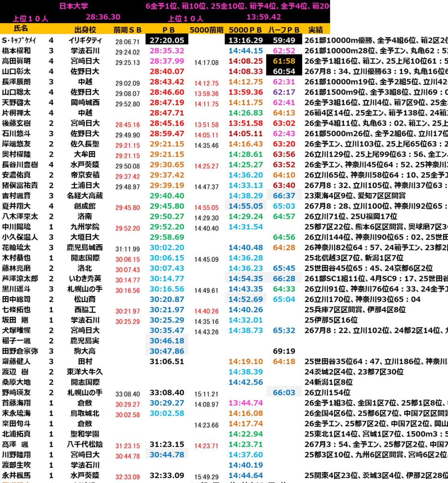The height and width of the screenshot is (483, 448).
Task: Select school cell 佐久長聖
Action: click(x=85, y=144)
